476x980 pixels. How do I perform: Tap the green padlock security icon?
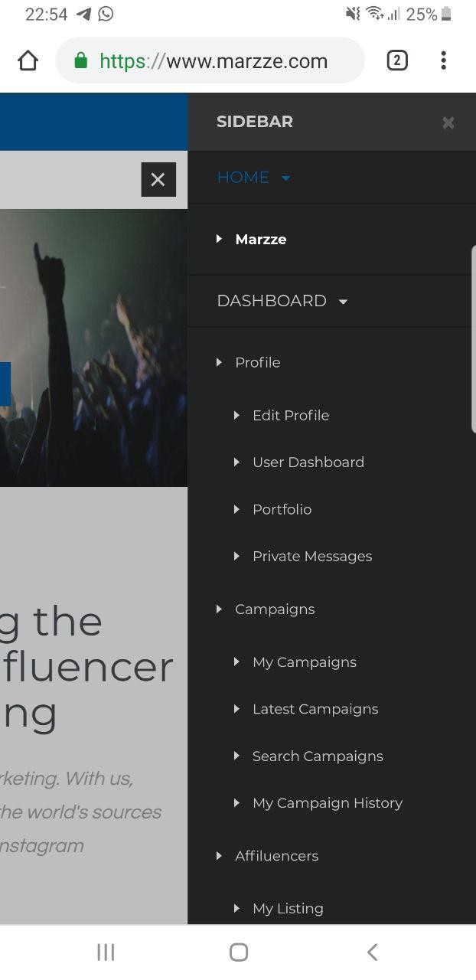point(81,60)
